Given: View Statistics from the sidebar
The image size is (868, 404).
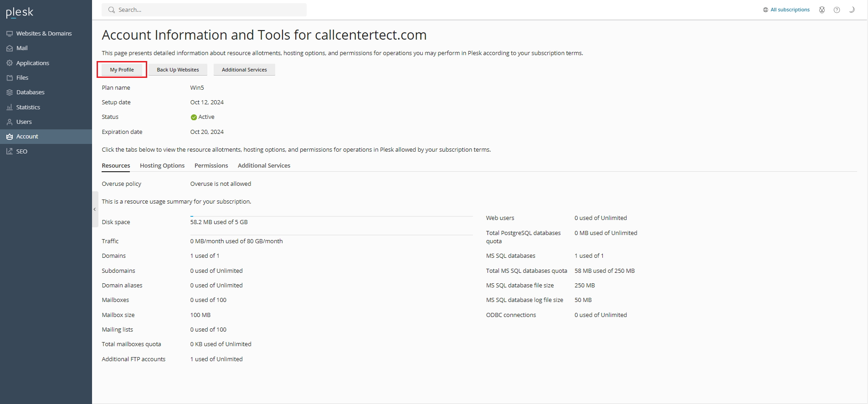Looking at the screenshot, I should coord(28,107).
